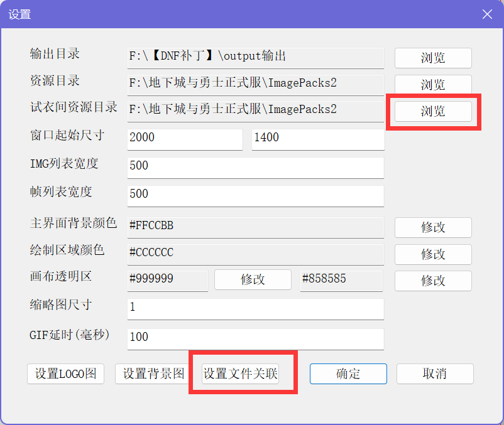Click the IMG列表宽度 input field
Screen dimensions: 504x425
point(256,168)
